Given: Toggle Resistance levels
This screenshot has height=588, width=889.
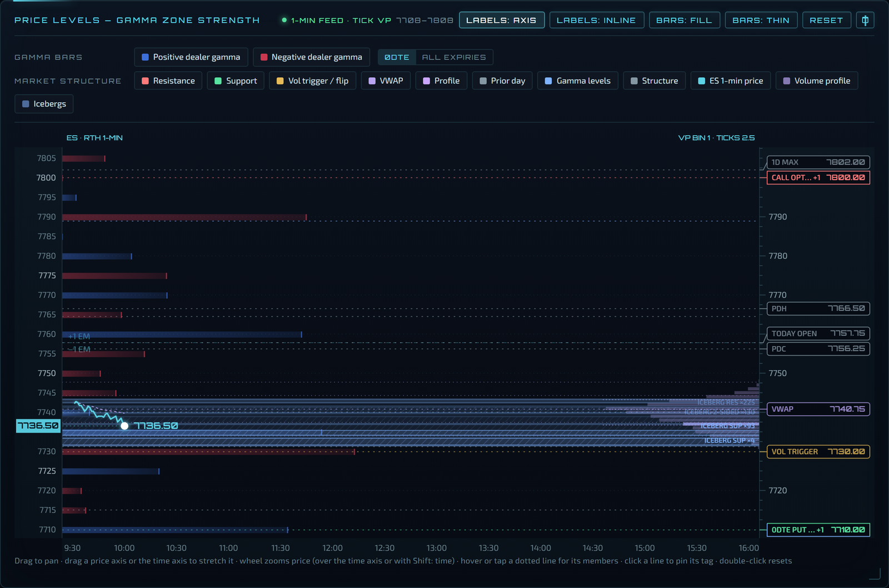Looking at the screenshot, I should click(168, 81).
